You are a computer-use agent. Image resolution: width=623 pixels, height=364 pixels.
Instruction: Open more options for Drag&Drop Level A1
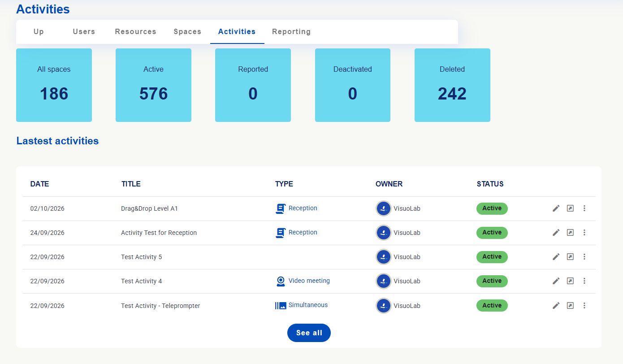[x=584, y=208]
